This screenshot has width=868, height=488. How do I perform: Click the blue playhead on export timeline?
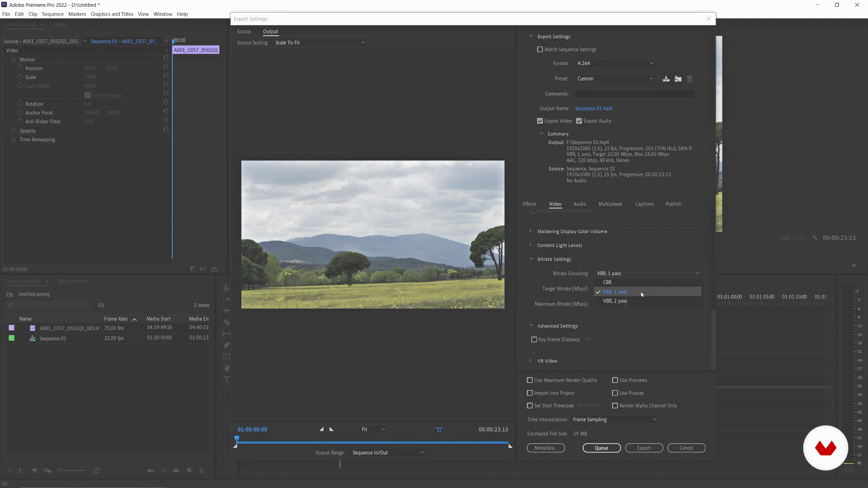coord(236,438)
